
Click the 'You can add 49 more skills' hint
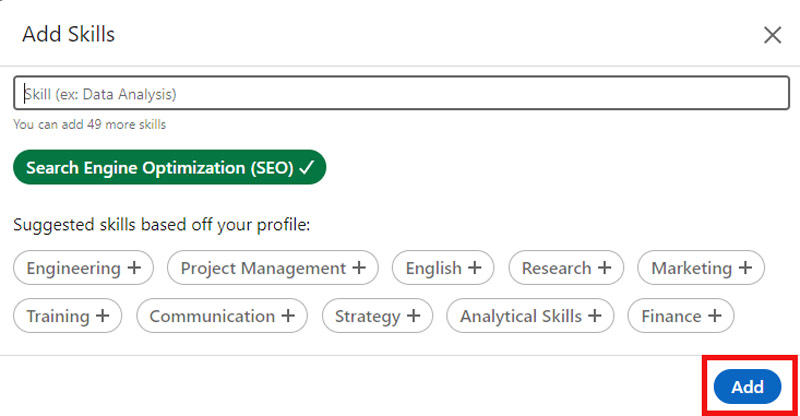[89, 125]
